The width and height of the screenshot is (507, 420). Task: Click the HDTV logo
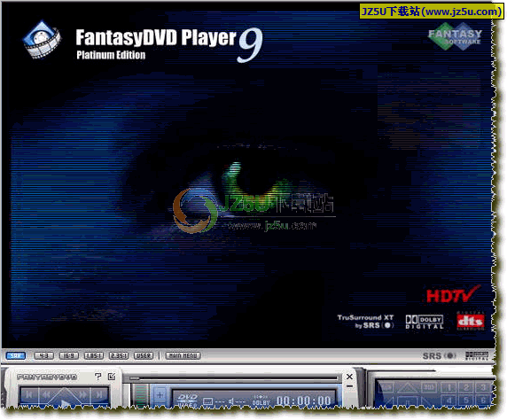click(453, 294)
